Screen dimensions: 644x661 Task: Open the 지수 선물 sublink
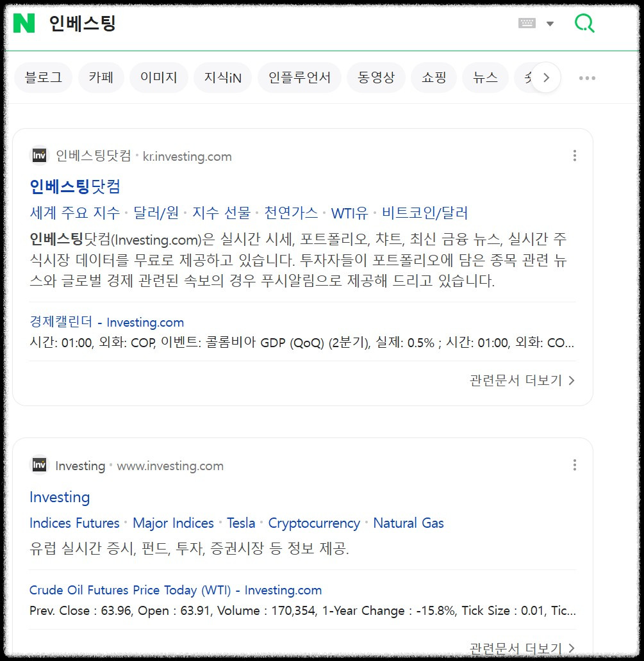click(x=222, y=213)
